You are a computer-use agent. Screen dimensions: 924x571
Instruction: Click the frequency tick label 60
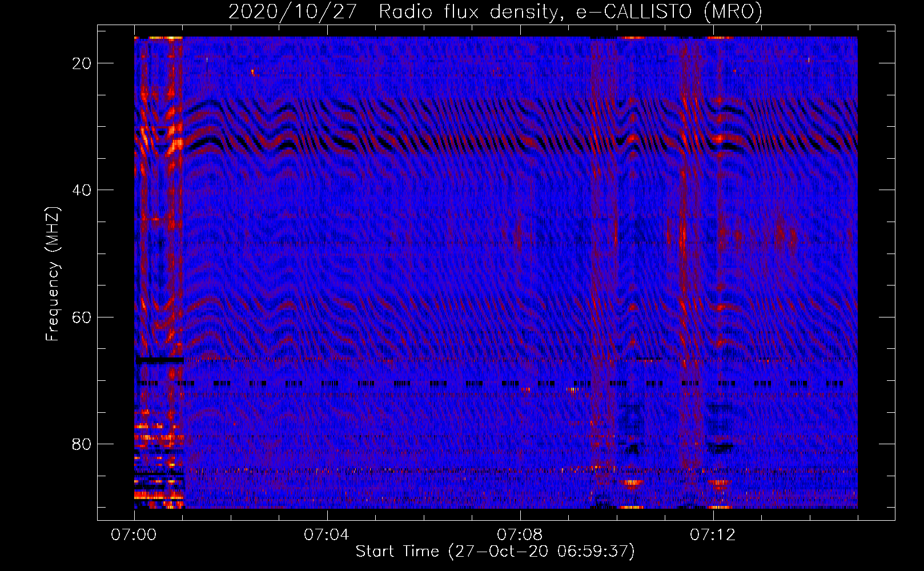pyautogui.click(x=82, y=317)
